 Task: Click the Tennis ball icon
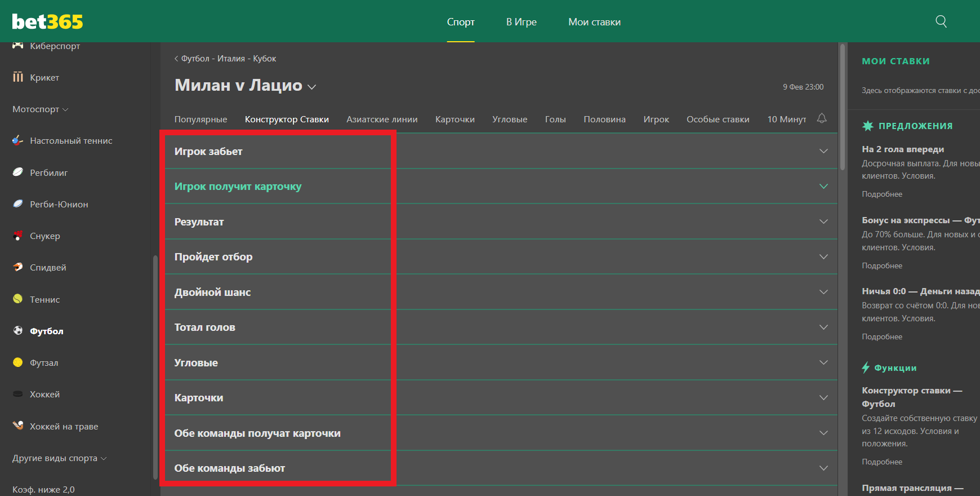tap(18, 299)
